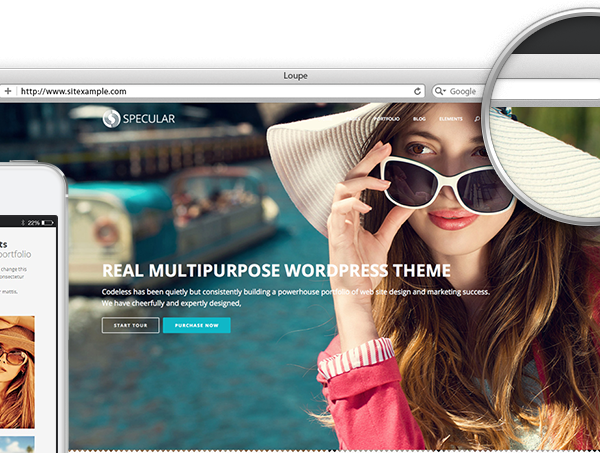Click the Specular swirl logo icon

[x=111, y=119]
